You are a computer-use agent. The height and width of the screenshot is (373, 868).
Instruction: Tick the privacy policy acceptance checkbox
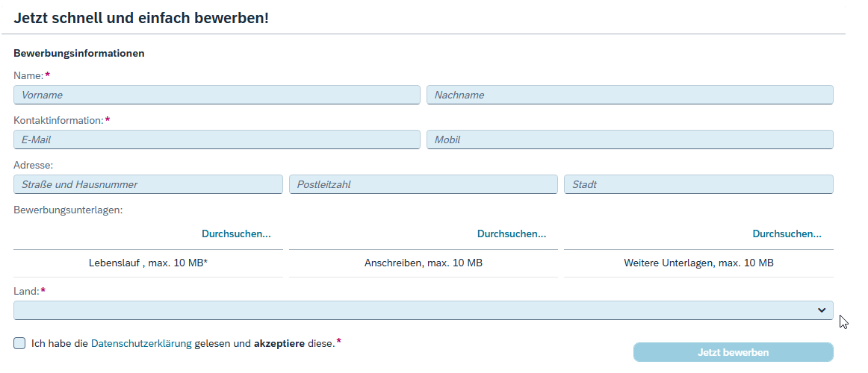[x=19, y=343]
